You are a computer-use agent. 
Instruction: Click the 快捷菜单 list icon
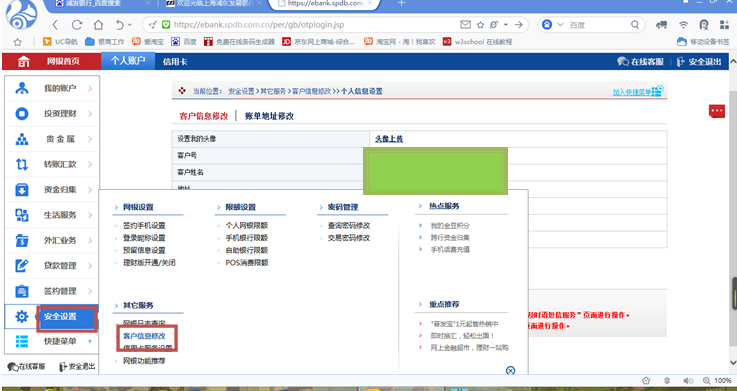22,341
